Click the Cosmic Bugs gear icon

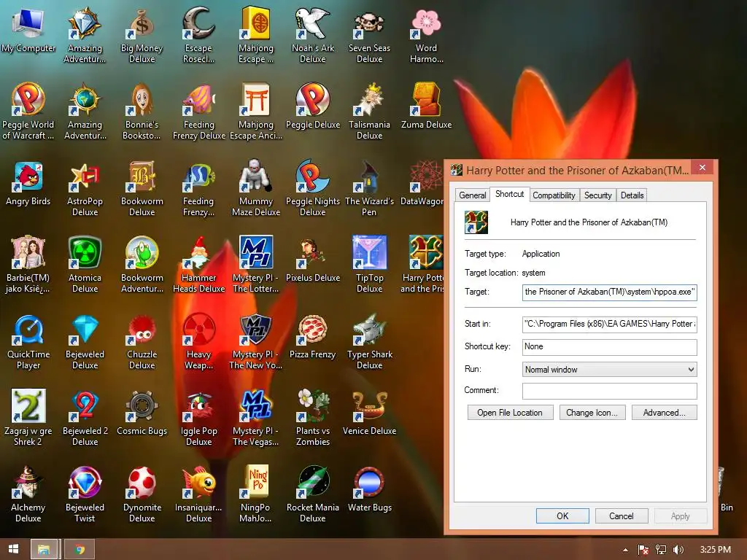tap(142, 405)
